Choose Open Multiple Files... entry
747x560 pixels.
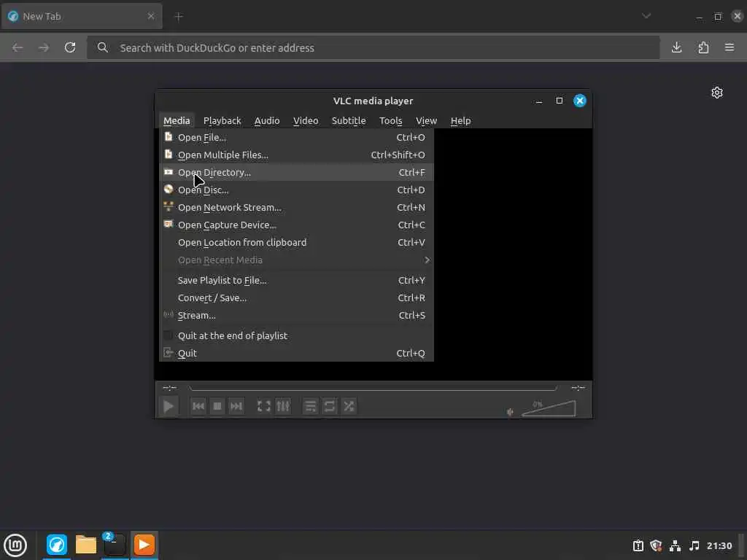pyautogui.click(x=296, y=155)
